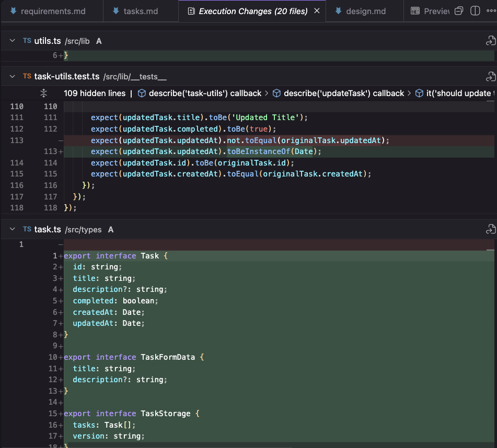Switch to the requirements.md tab

52,11
